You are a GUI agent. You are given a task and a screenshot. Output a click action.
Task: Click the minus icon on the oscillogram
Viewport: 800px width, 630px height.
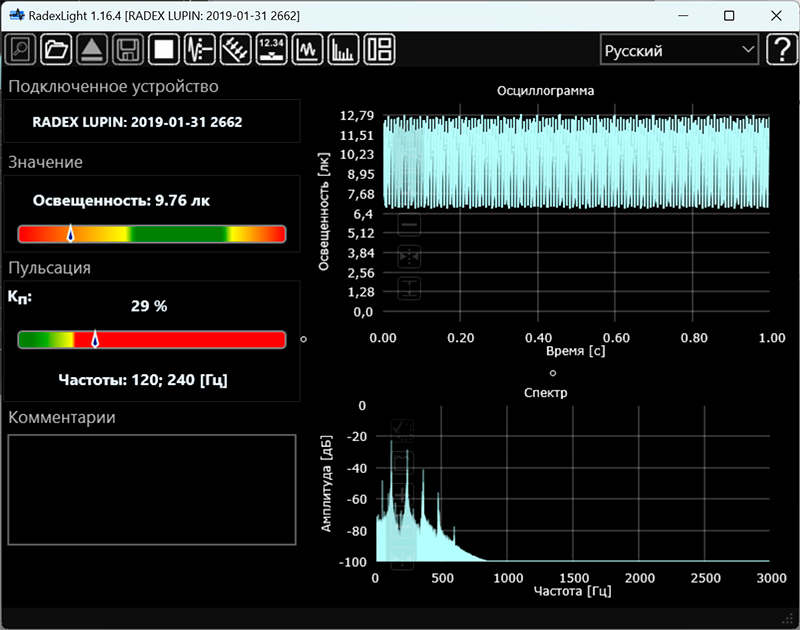click(x=409, y=225)
